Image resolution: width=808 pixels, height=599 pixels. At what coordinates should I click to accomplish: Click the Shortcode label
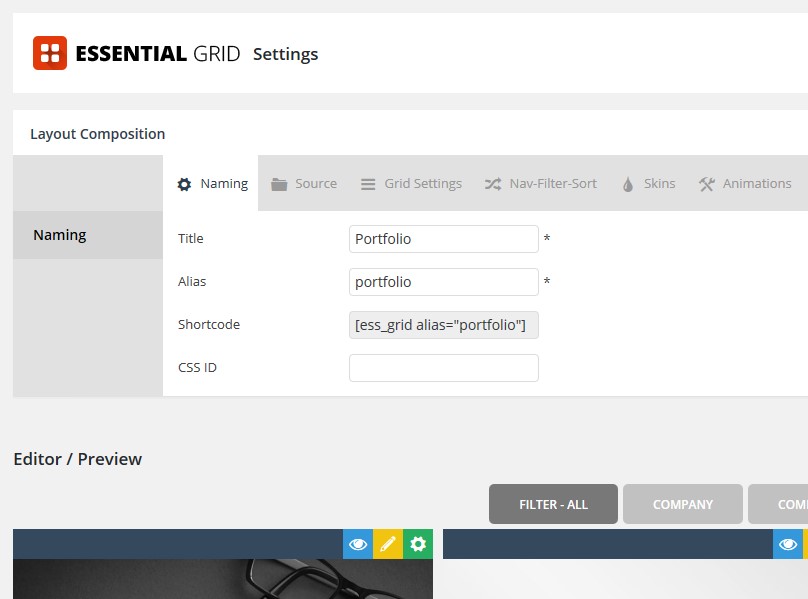209,324
